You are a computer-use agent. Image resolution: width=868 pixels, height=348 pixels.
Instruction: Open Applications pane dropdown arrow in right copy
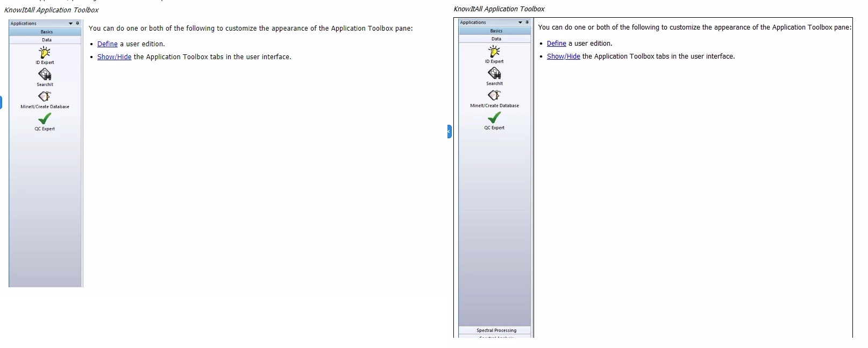pyautogui.click(x=520, y=23)
